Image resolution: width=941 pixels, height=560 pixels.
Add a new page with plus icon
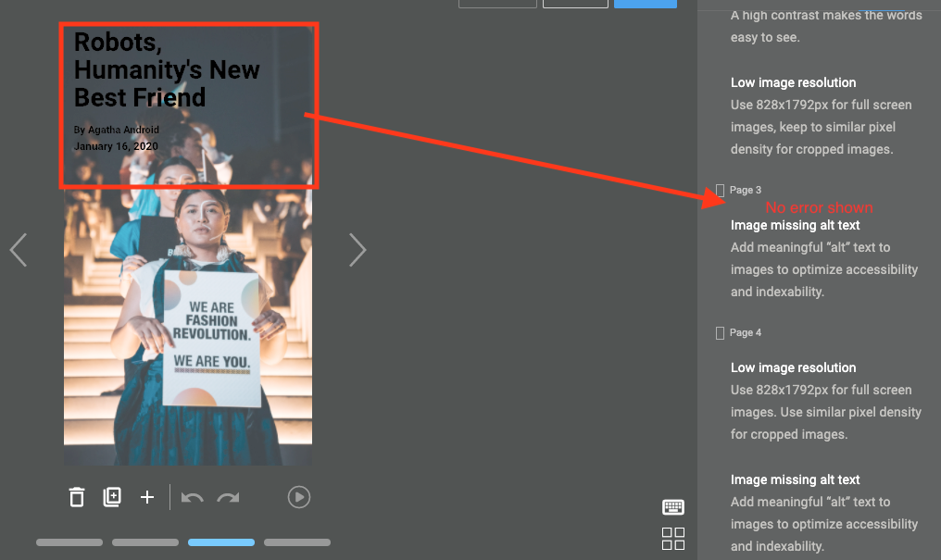click(147, 497)
